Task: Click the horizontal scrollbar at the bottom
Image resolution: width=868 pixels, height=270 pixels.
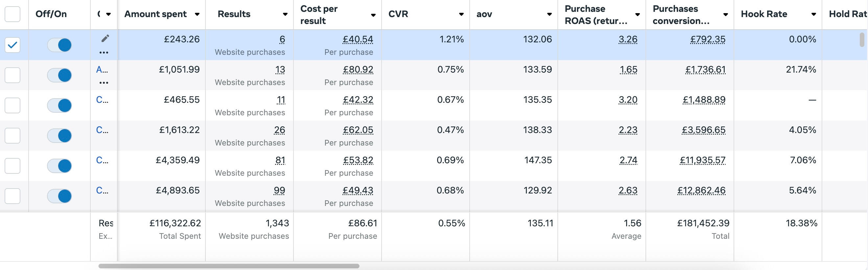Action: (x=228, y=266)
